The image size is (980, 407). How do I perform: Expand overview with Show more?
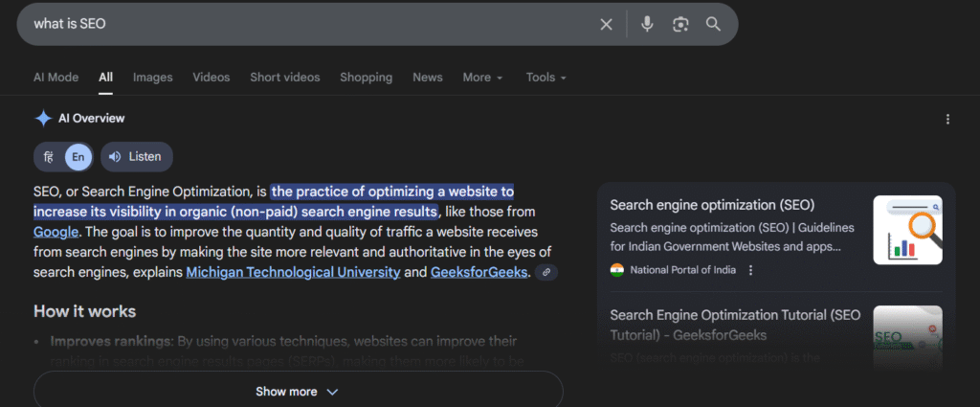coord(299,392)
